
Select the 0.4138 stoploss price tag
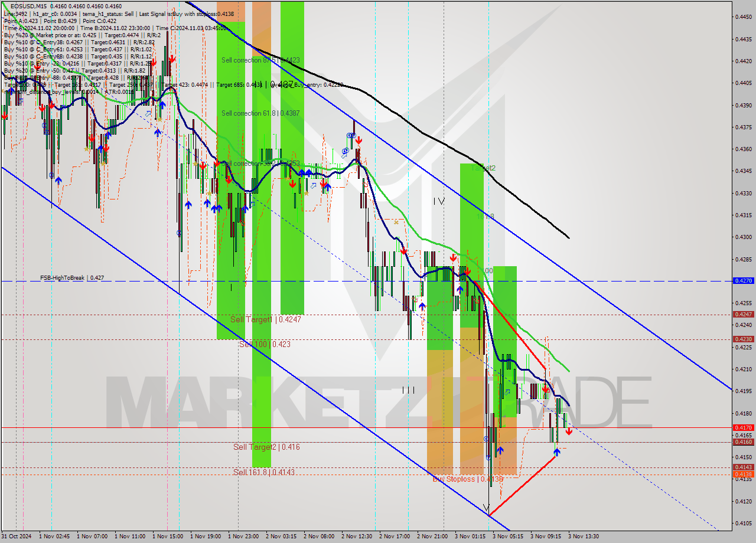click(x=742, y=474)
